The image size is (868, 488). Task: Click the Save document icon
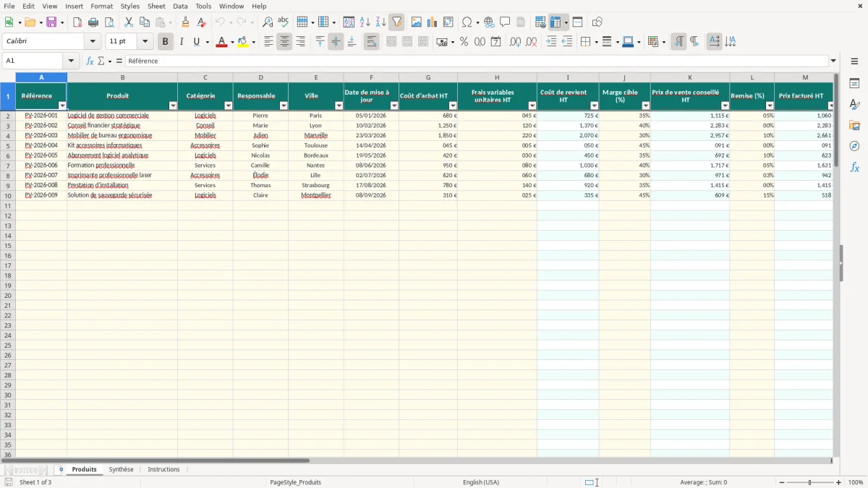point(51,22)
